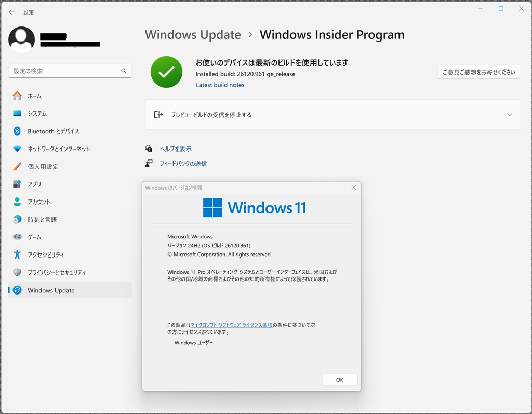Go to ネットワークとインターネット settings
Screen dimensions: 532x414
tap(70, 149)
